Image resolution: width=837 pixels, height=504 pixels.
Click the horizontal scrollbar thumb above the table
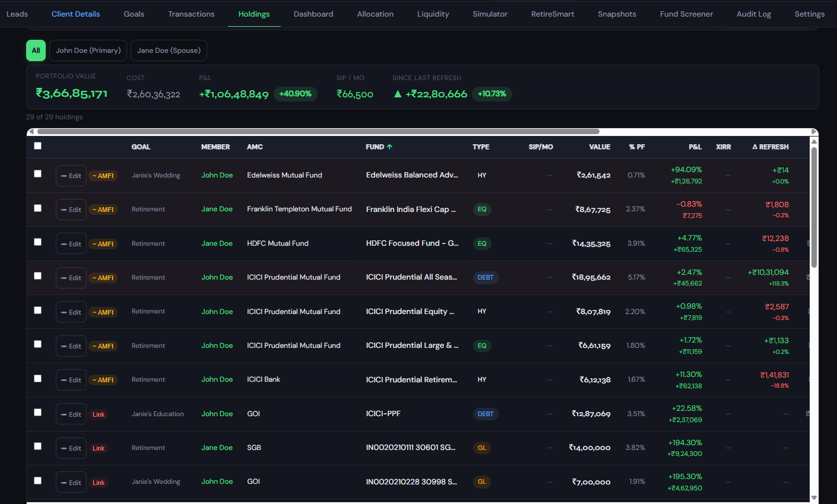[318, 132]
